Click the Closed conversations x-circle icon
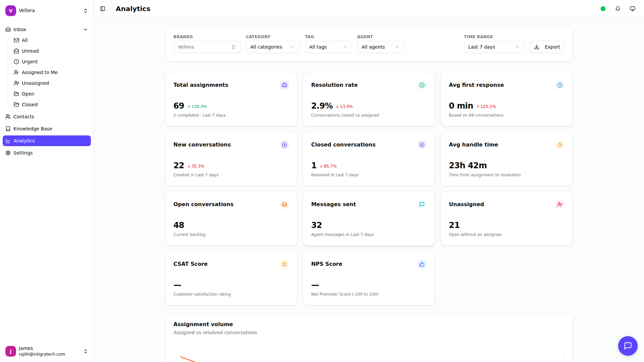This screenshot has height=362, width=644. pyautogui.click(x=422, y=145)
